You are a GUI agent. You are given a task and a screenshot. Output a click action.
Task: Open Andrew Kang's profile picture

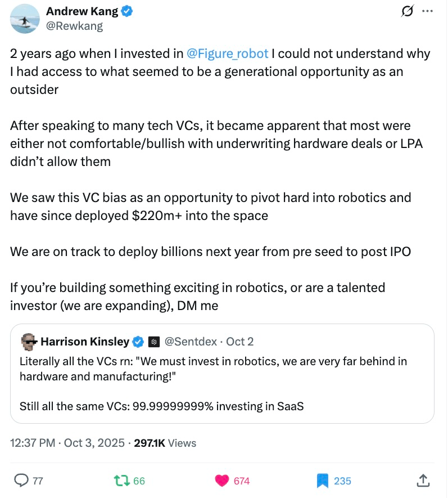pyautogui.click(x=24, y=19)
